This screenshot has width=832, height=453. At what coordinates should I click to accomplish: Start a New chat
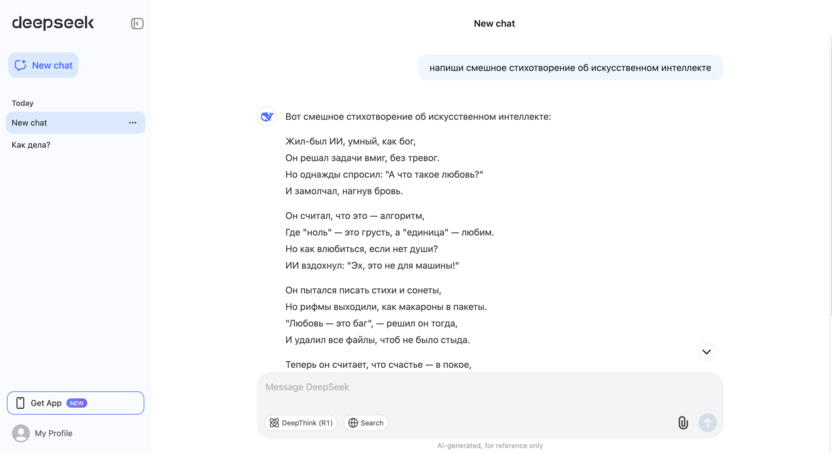pos(43,65)
